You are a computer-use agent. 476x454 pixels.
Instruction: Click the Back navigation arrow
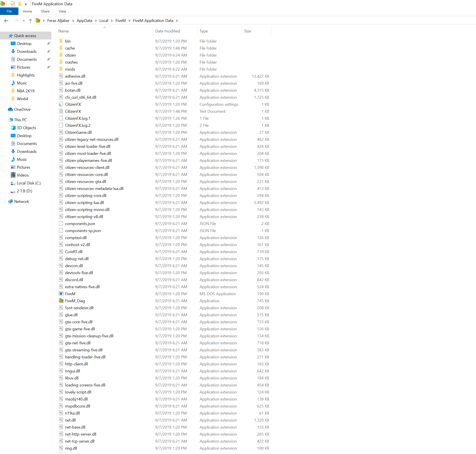(6, 21)
